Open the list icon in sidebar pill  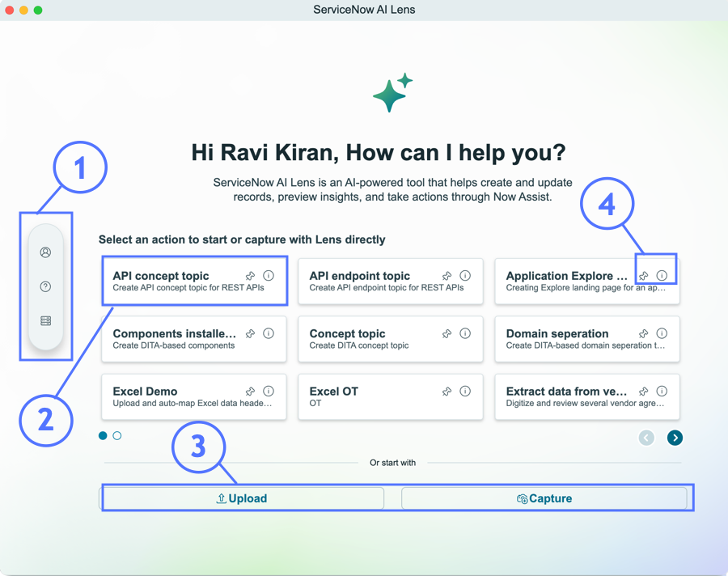pyautogui.click(x=45, y=321)
